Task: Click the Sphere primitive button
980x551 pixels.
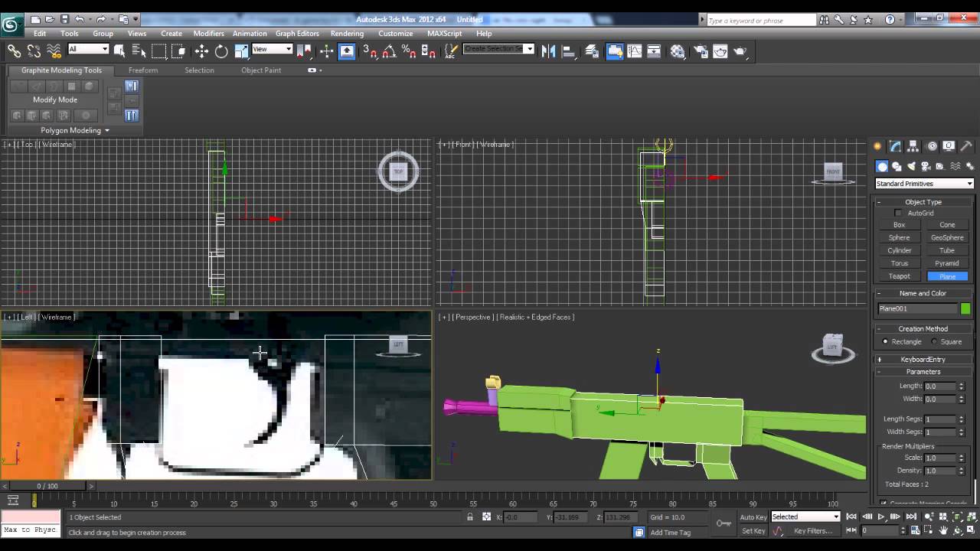Action: click(x=900, y=237)
